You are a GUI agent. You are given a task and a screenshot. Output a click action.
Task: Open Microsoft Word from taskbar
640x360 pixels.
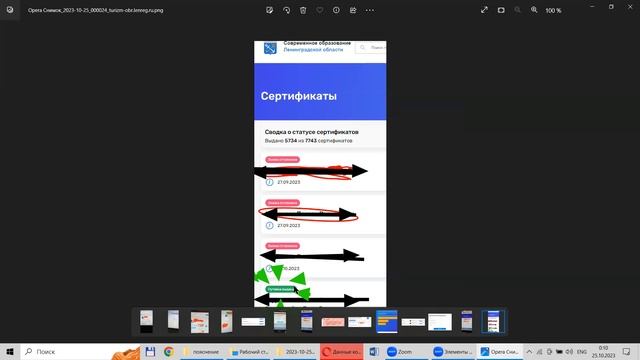(x=374, y=351)
